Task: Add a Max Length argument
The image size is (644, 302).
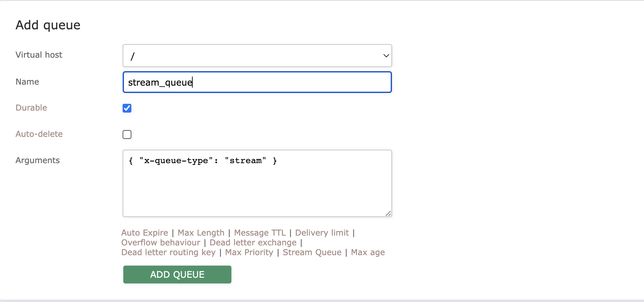Action: click(201, 233)
